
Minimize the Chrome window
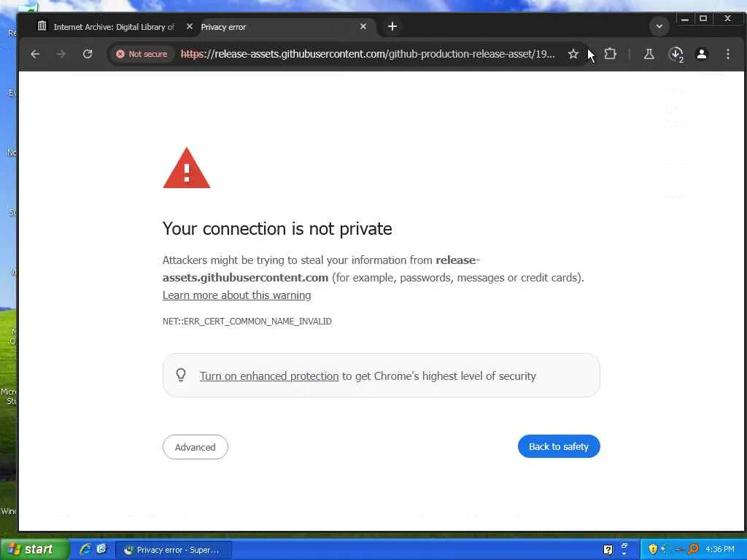[x=684, y=19]
